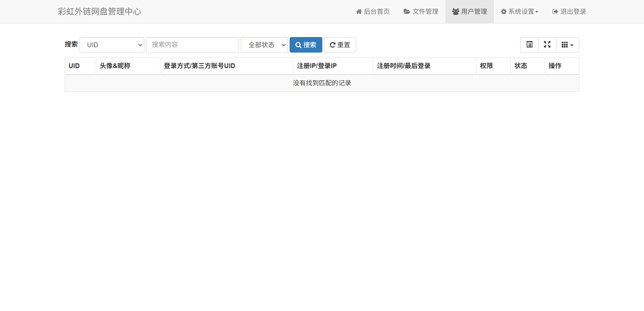This screenshot has width=644, height=311.
Task: Click inside the 搜索内容 input box
Action: 192,44
